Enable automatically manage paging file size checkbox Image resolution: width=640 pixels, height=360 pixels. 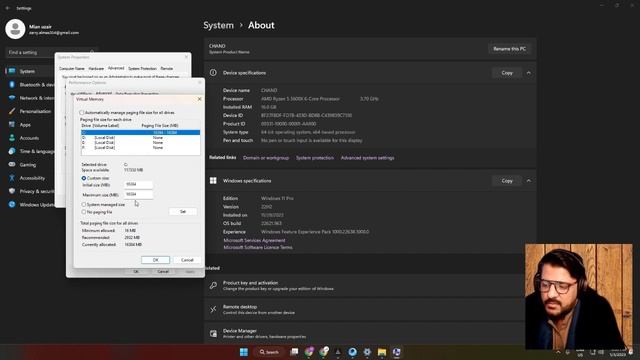(x=82, y=112)
